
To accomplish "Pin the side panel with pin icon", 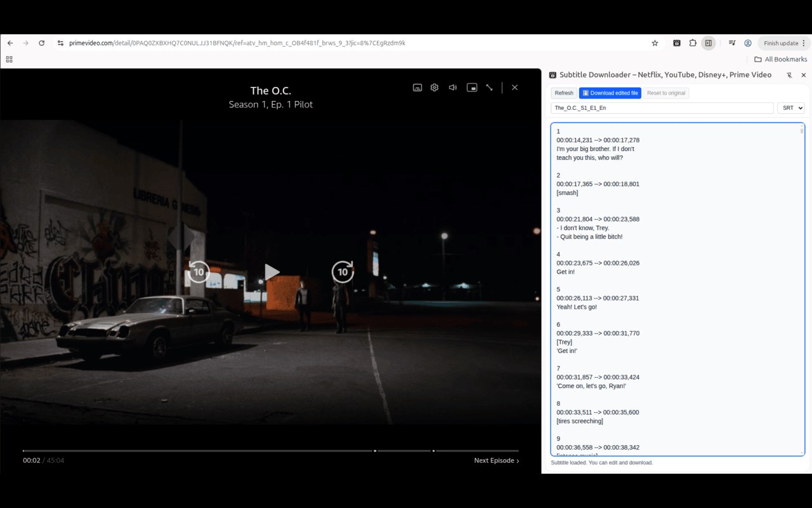I will click(789, 75).
